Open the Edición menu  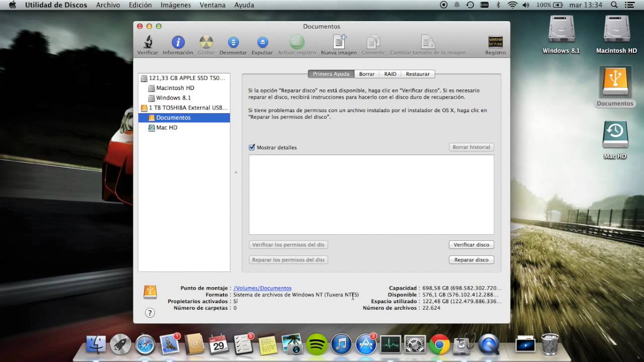(x=140, y=5)
